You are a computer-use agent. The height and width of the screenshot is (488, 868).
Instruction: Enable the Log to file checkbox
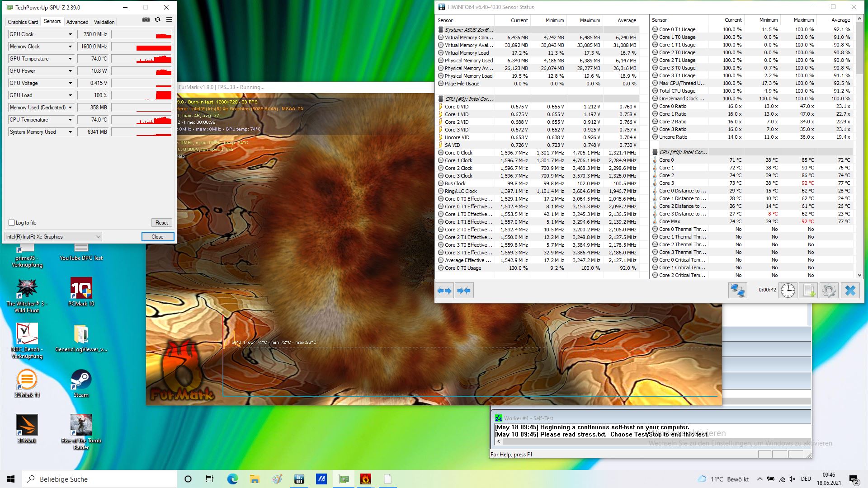(x=12, y=223)
